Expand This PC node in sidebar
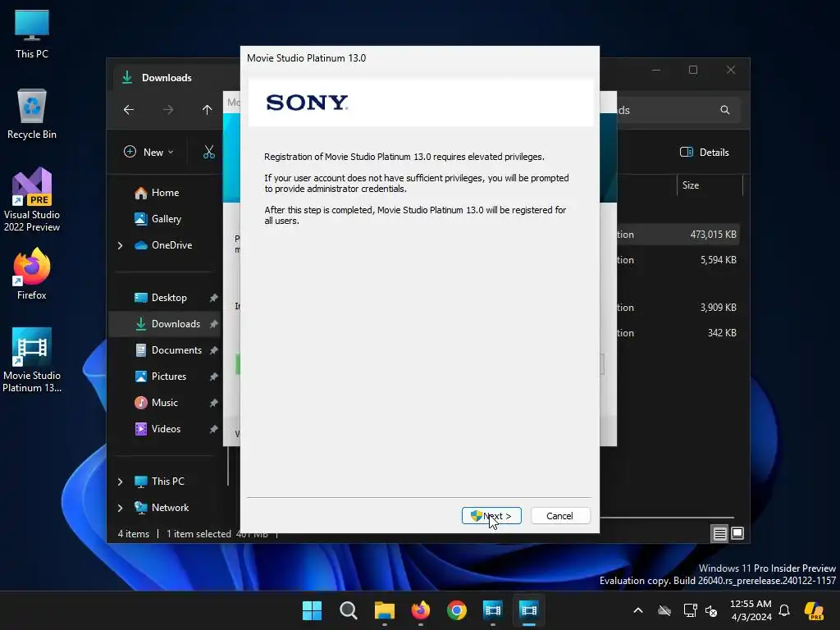Image resolution: width=840 pixels, height=630 pixels. [120, 482]
